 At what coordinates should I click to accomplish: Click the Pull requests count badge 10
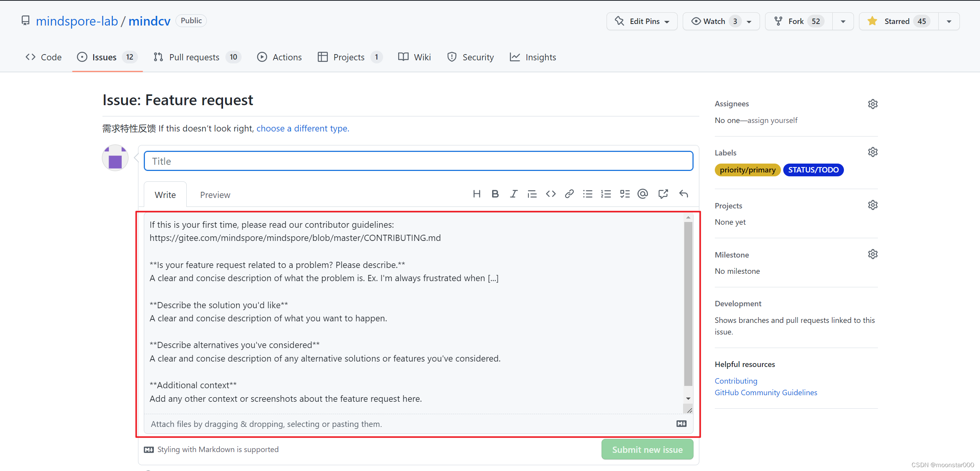click(233, 57)
